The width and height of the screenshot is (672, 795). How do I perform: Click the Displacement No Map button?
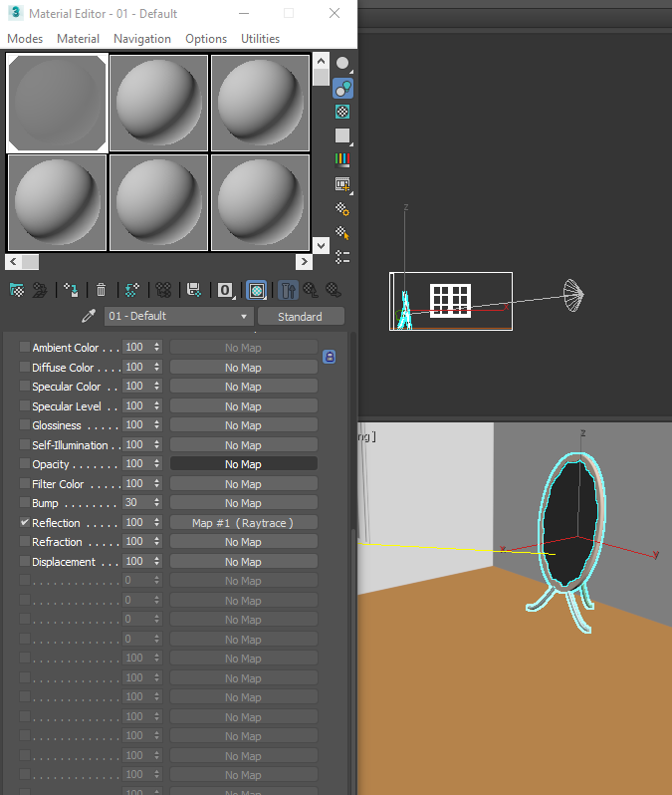pyautogui.click(x=243, y=562)
